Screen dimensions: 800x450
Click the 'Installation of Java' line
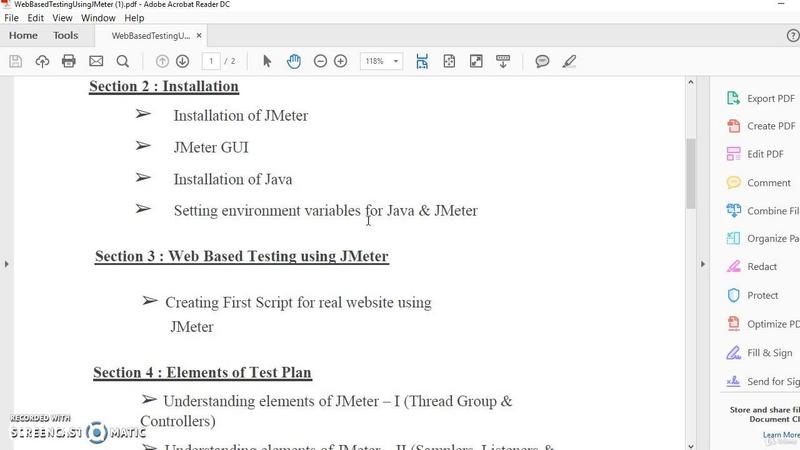pyautogui.click(x=233, y=180)
